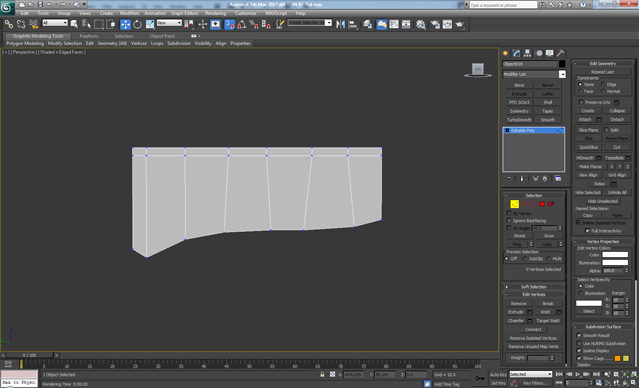Select Border sub-object level icon
Viewport: 639px width, 388px height.
tap(533, 204)
